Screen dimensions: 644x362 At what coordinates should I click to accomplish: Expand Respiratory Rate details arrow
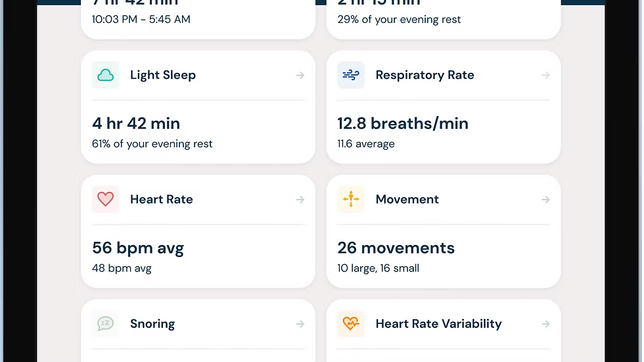pos(545,76)
